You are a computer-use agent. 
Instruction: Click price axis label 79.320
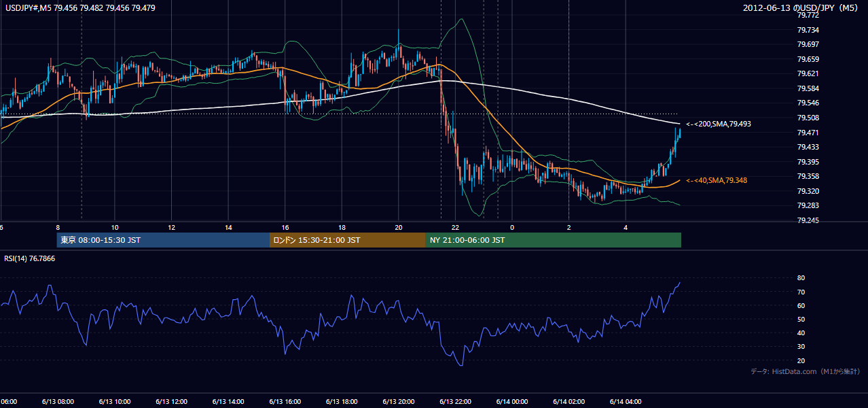[808, 191]
